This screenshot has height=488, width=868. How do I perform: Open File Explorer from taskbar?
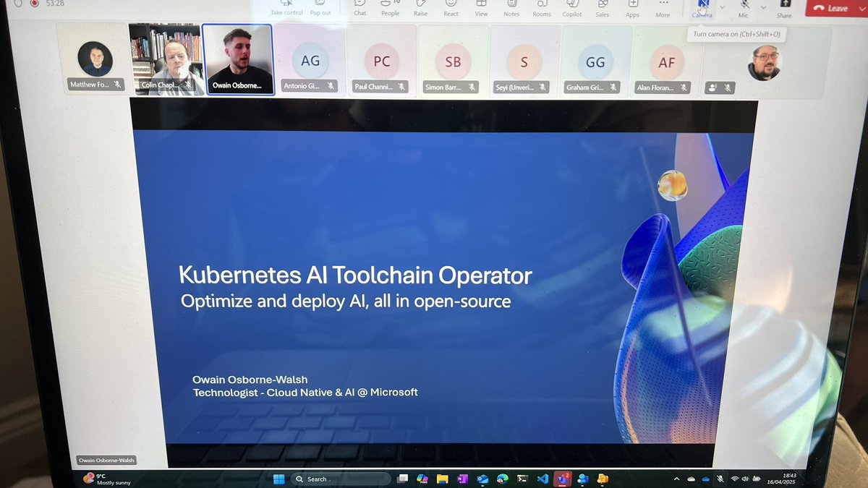[x=443, y=479]
